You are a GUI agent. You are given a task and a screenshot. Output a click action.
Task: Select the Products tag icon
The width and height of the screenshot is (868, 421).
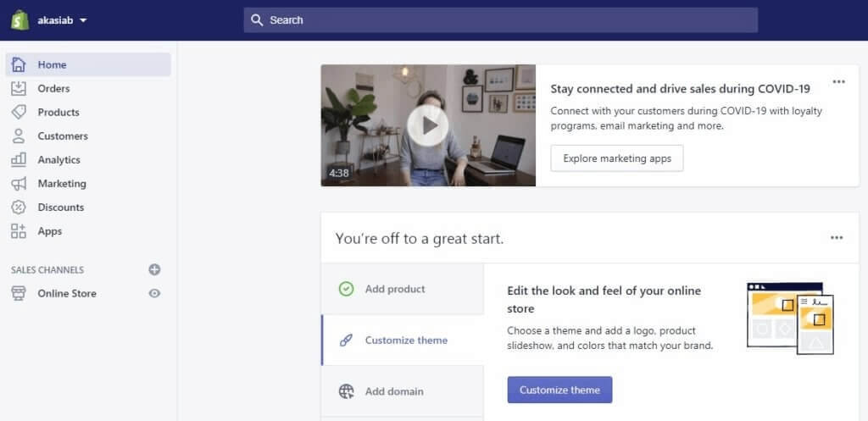[x=19, y=112]
